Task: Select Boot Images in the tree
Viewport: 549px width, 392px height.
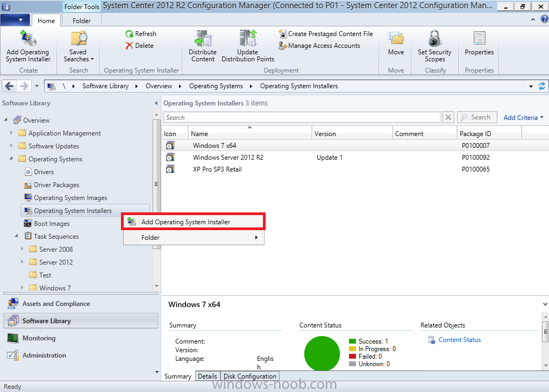Action: click(x=47, y=224)
